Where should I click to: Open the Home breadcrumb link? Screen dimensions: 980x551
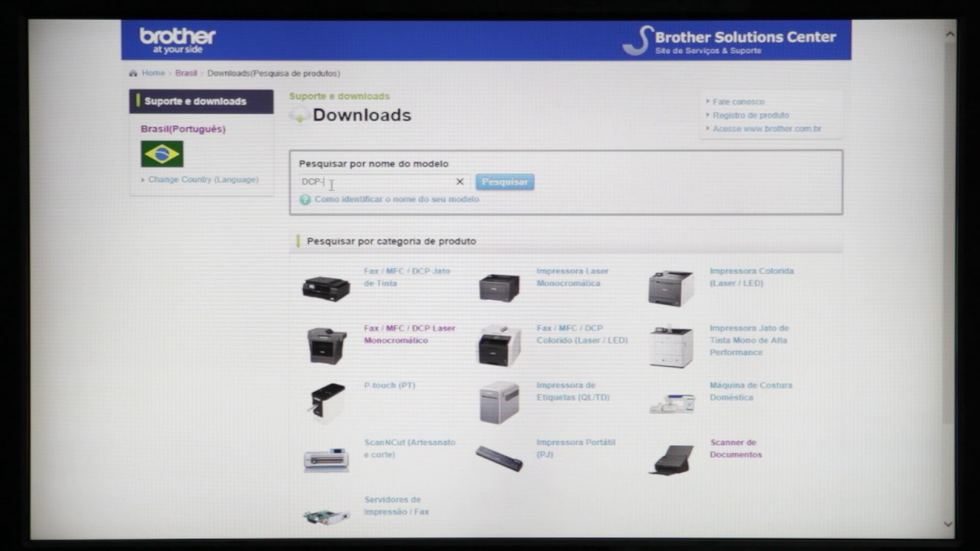tap(153, 73)
